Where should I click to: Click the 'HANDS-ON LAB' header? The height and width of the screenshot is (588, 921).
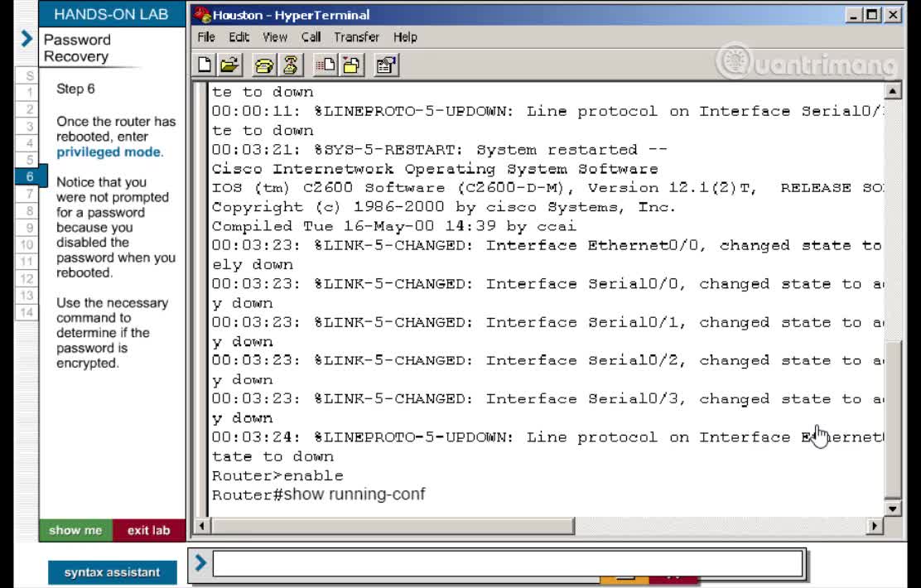click(x=111, y=14)
